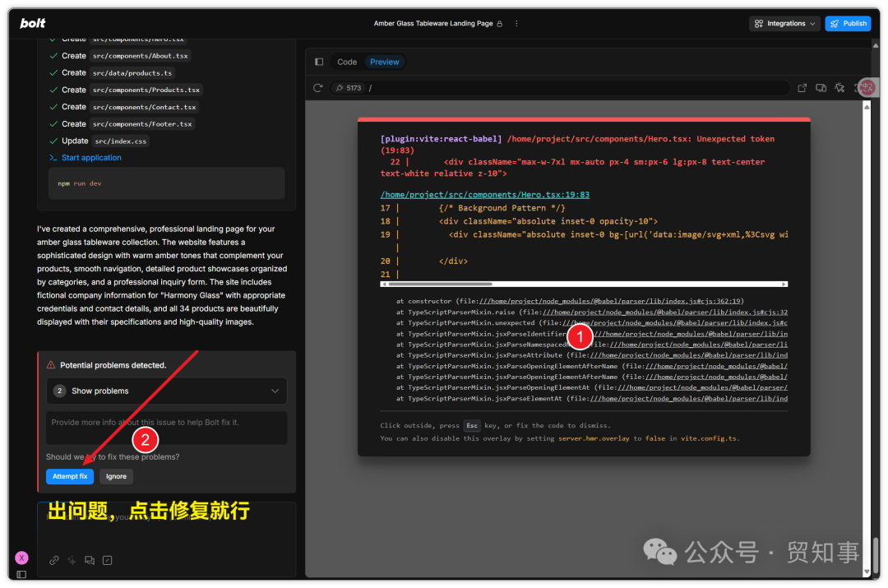
Task: Click the npm run dev command block
Action: (166, 183)
